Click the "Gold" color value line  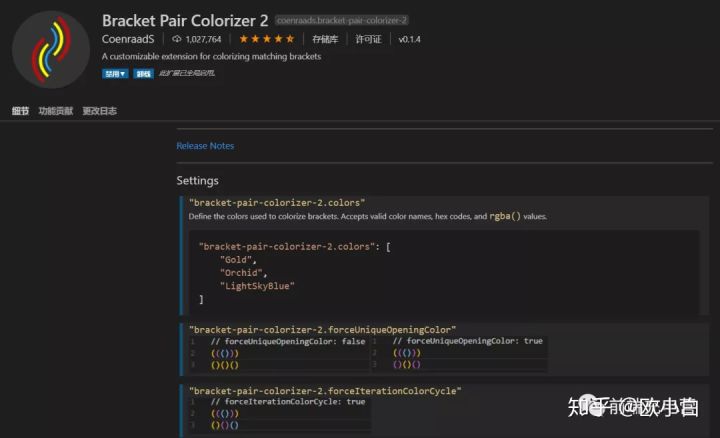coord(238,260)
